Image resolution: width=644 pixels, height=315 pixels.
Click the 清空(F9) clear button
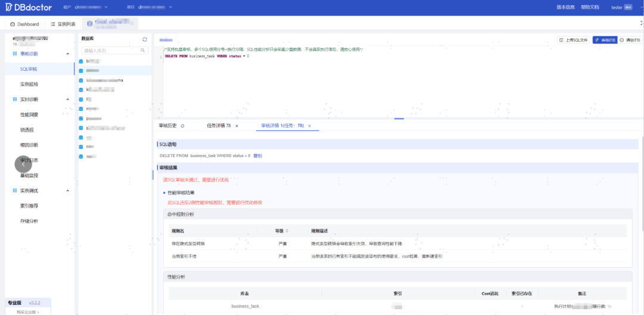pyautogui.click(x=630, y=40)
